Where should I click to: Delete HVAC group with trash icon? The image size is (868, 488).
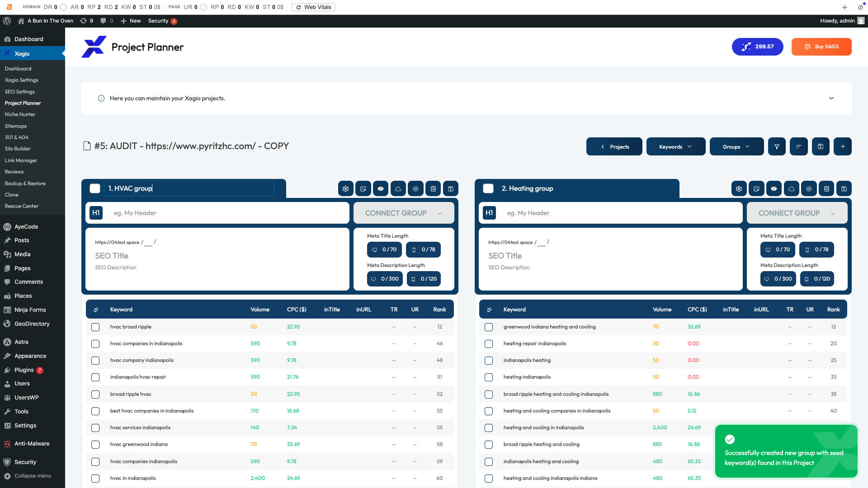(433, 189)
